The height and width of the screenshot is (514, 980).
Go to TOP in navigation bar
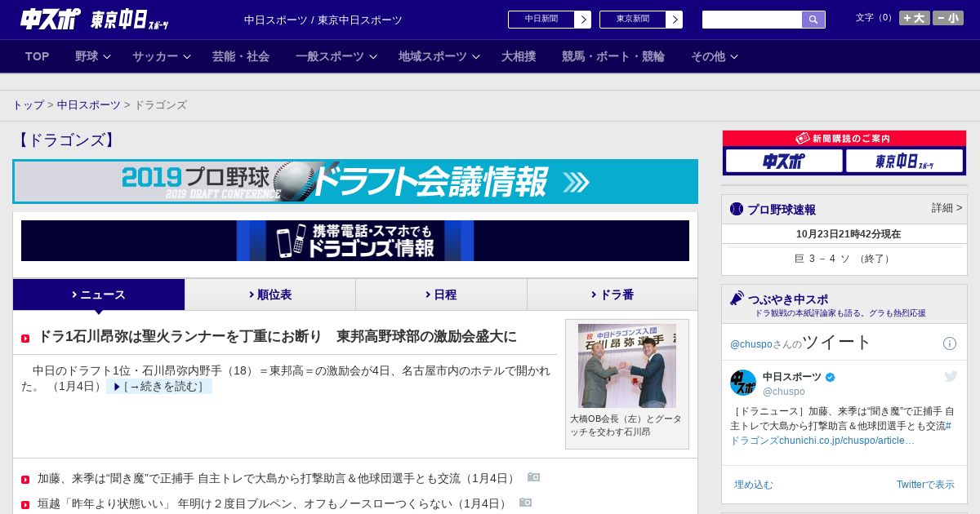pyautogui.click(x=38, y=56)
